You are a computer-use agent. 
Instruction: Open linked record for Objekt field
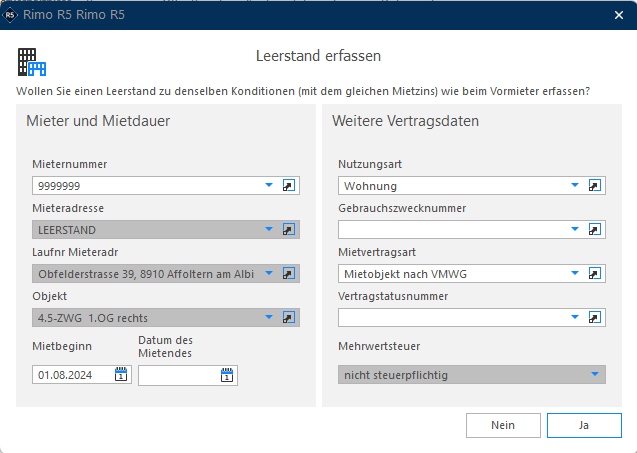point(288,317)
